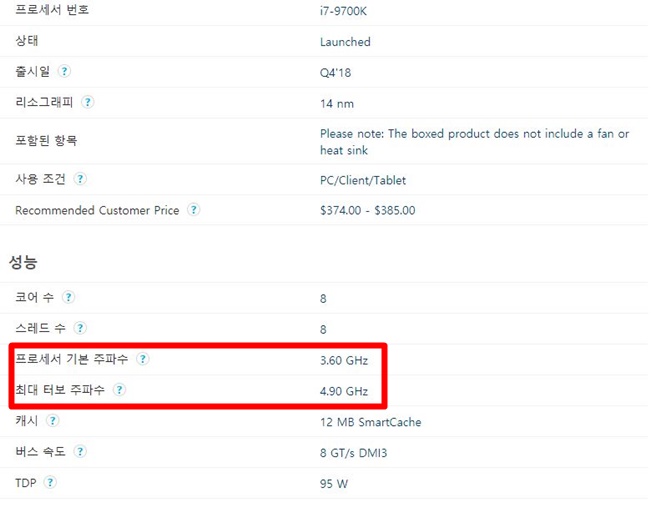Click help icon next to 출시일

click(x=65, y=72)
